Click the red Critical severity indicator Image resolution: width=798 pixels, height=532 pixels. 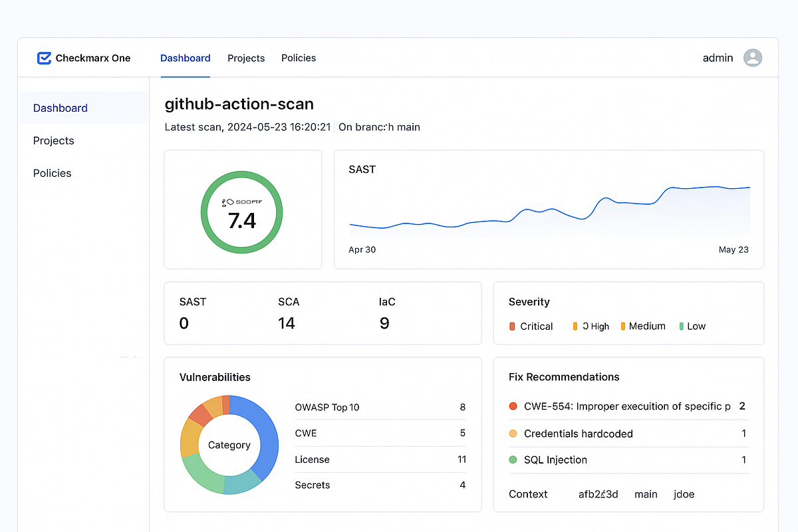point(512,326)
